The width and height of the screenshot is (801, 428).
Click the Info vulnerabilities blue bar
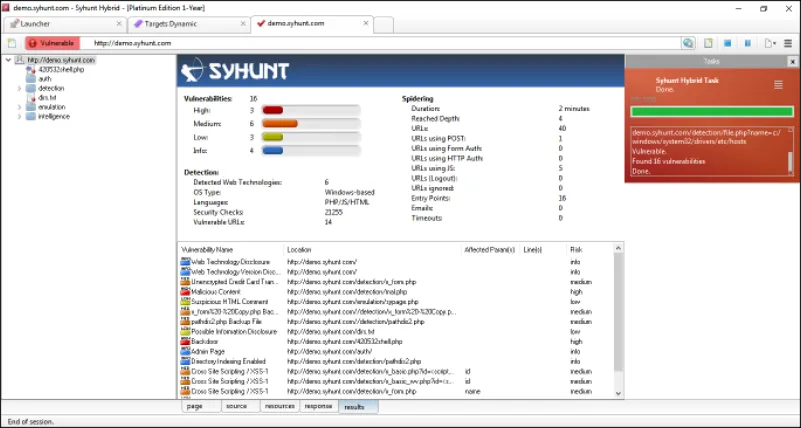click(272, 151)
